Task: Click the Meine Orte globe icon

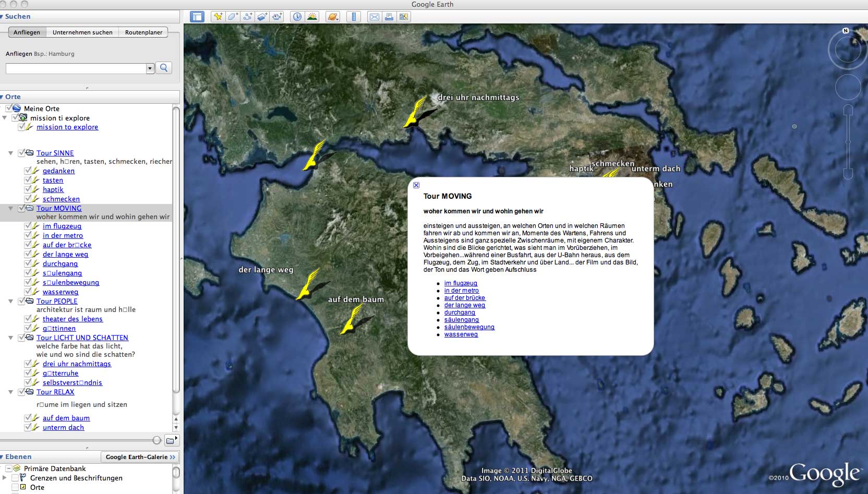Action: click(17, 109)
